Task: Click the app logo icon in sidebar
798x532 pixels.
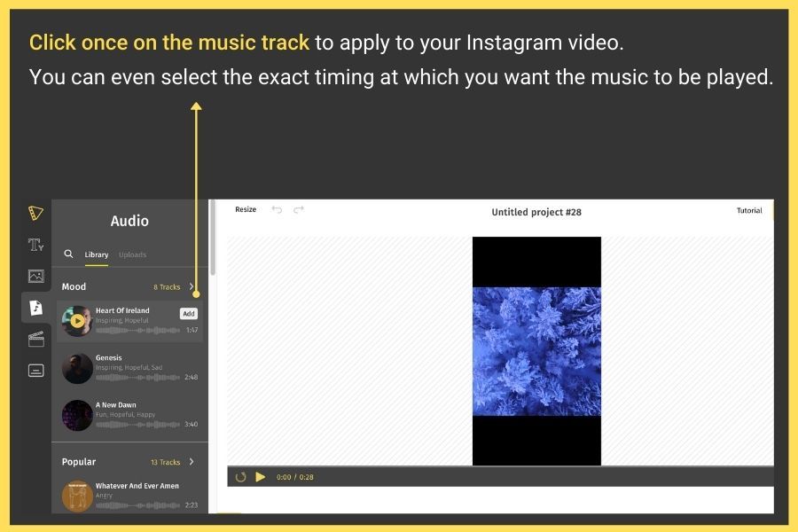Action: pyautogui.click(x=35, y=213)
